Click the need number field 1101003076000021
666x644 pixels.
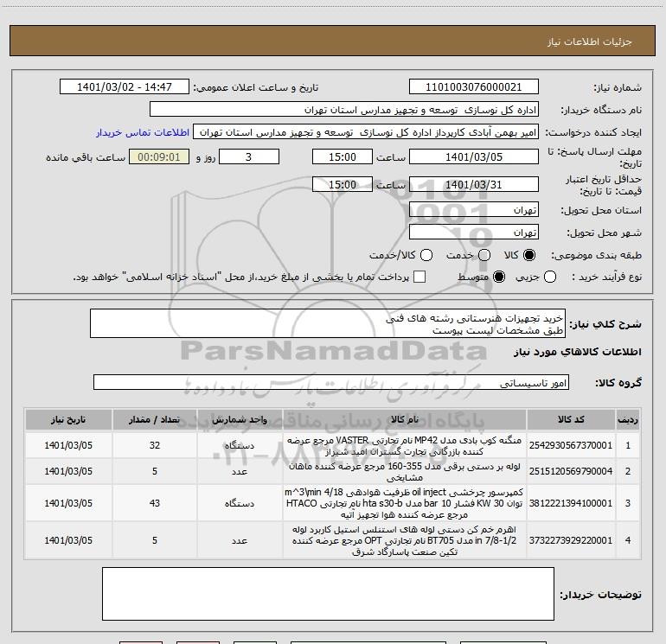474,87
